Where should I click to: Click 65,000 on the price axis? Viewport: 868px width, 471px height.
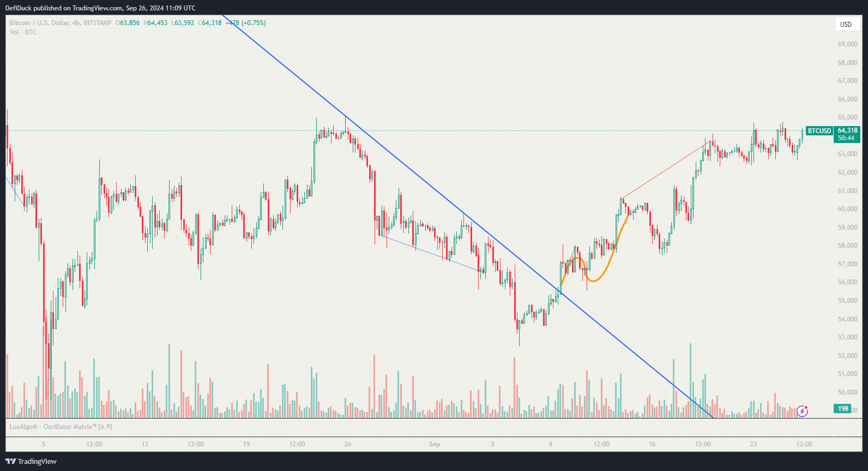(x=847, y=117)
